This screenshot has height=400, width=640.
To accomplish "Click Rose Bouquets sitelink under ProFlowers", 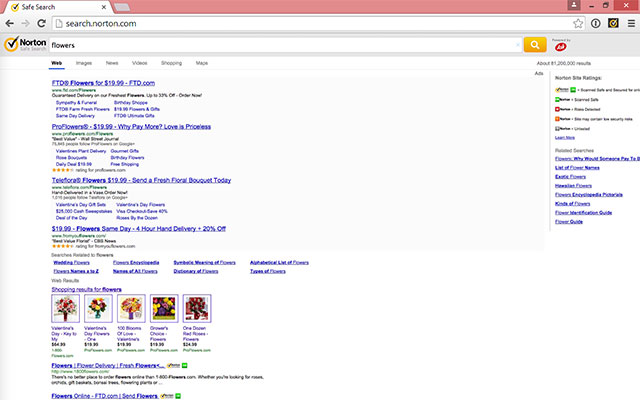I will 71,158.
